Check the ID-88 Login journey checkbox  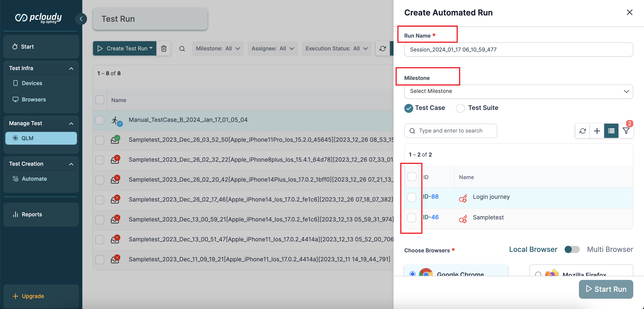[412, 197]
